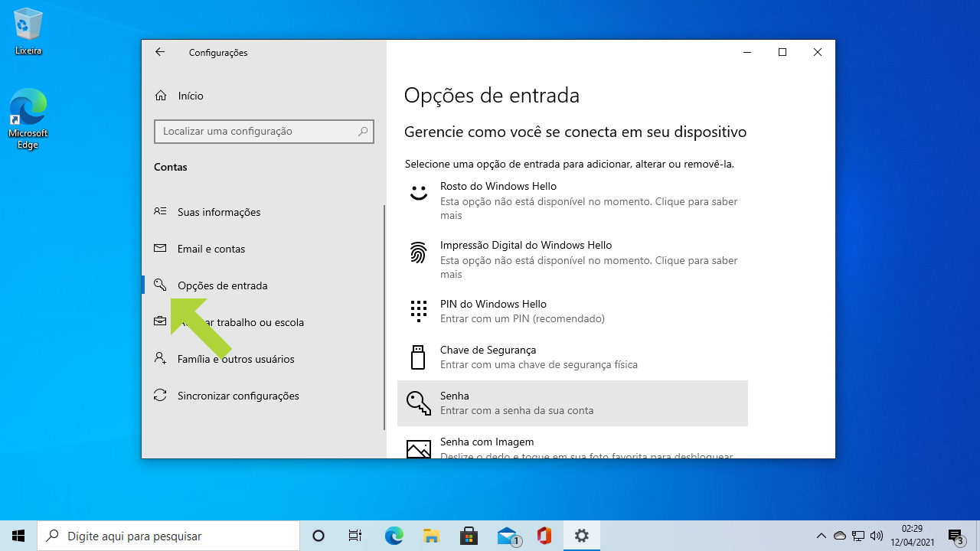980x551 pixels.
Task: Select Família e outros usuários
Action: point(236,359)
